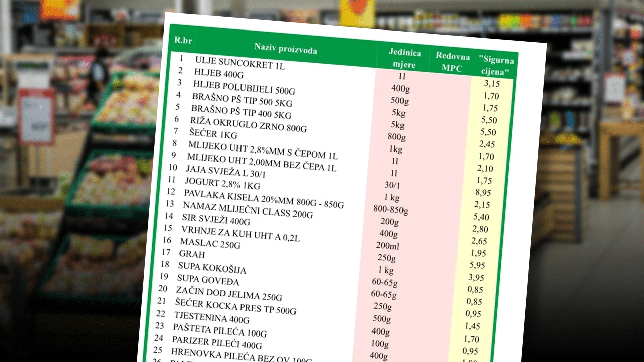Click 'JAJA SVJEŽA L 30/1' product name
The image size is (644, 362).
tap(226, 172)
